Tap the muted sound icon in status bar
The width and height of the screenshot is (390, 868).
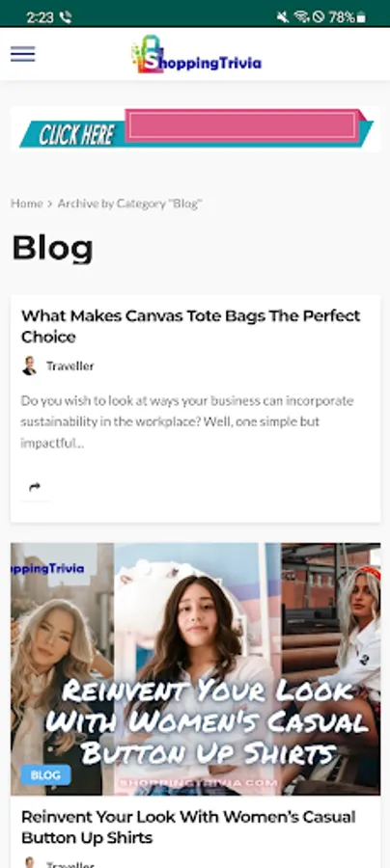click(x=283, y=17)
